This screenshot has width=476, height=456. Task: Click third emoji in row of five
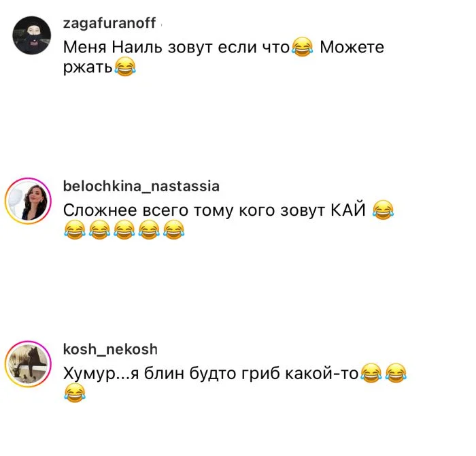click(x=124, y=230)
